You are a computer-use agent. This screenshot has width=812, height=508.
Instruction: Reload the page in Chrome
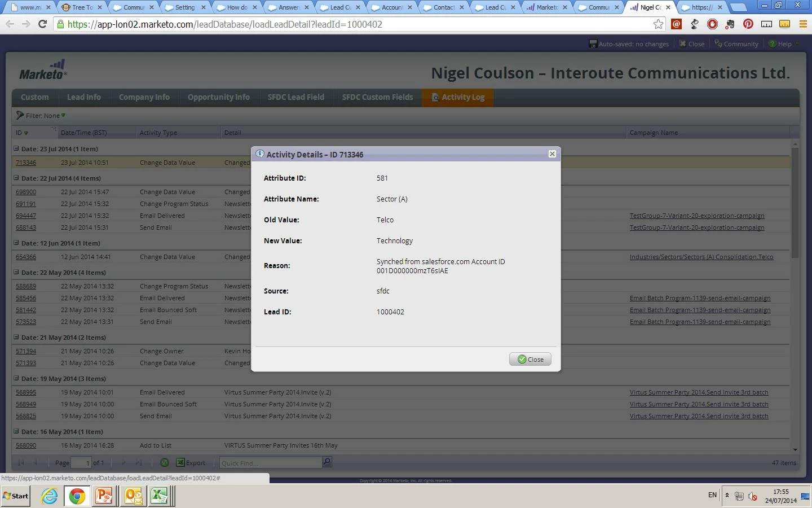tap(42, 24)
